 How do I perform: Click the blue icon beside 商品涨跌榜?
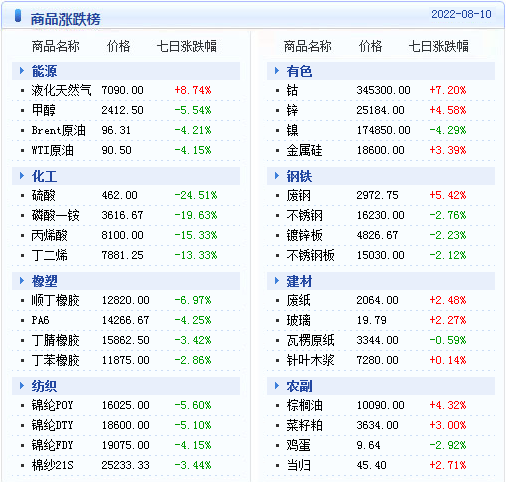(18, 16)
